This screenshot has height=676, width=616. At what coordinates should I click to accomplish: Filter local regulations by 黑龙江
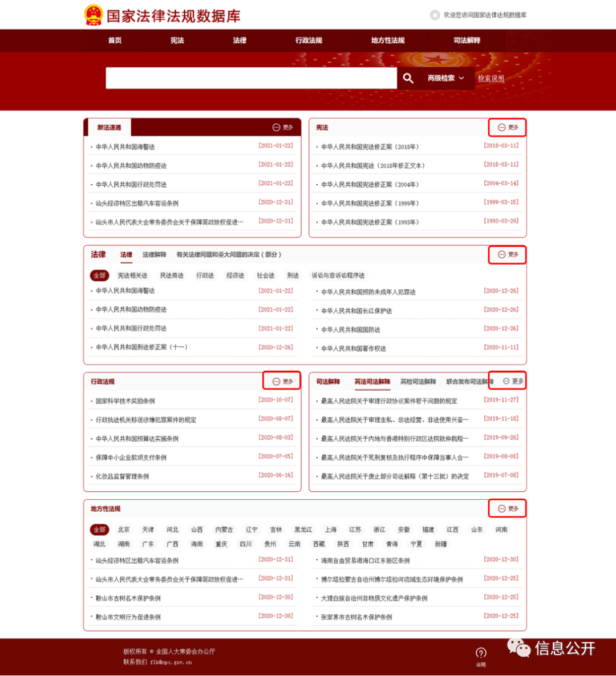click(x=303, y=529)
